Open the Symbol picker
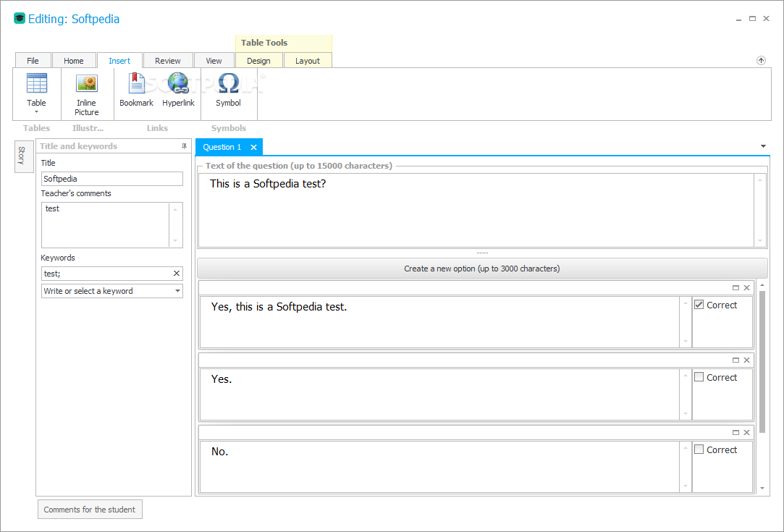This screenshot has height=532, width=784. (228, 90)
